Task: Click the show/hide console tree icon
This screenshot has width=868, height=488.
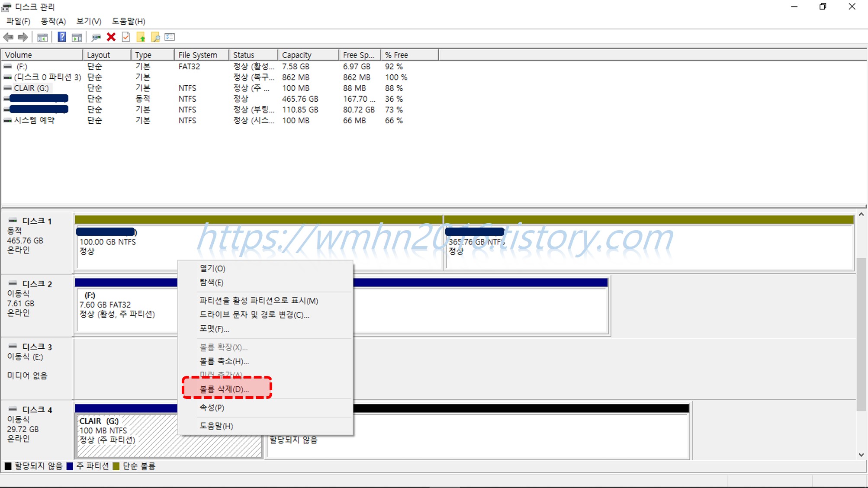Action: coord(42,38)
